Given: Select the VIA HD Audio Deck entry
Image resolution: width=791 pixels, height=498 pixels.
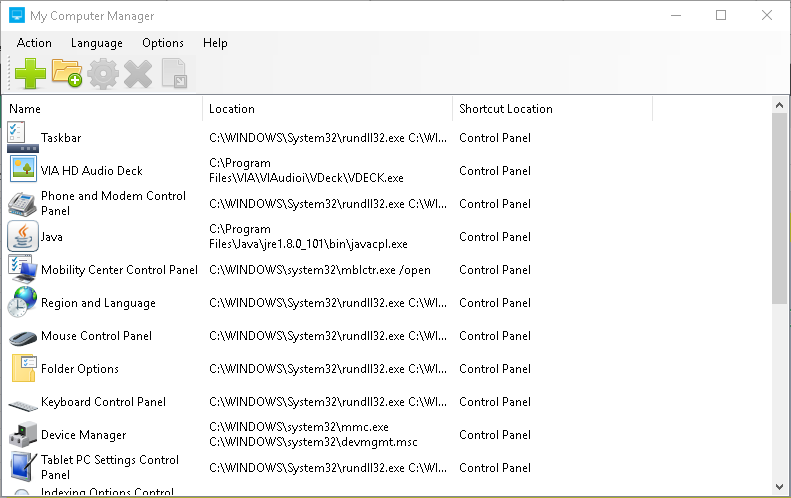Looking at the screenshot, I should click(92, 171).
